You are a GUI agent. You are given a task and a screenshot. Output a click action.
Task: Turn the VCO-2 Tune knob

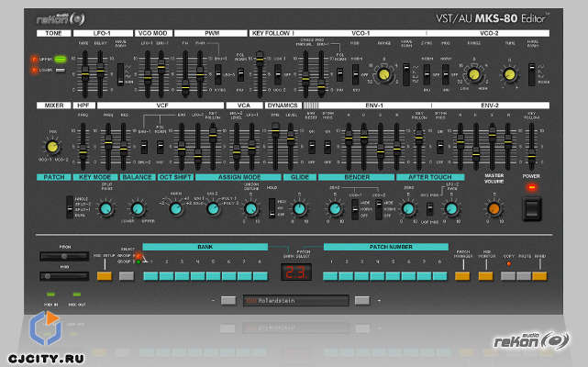click(509, 74)
